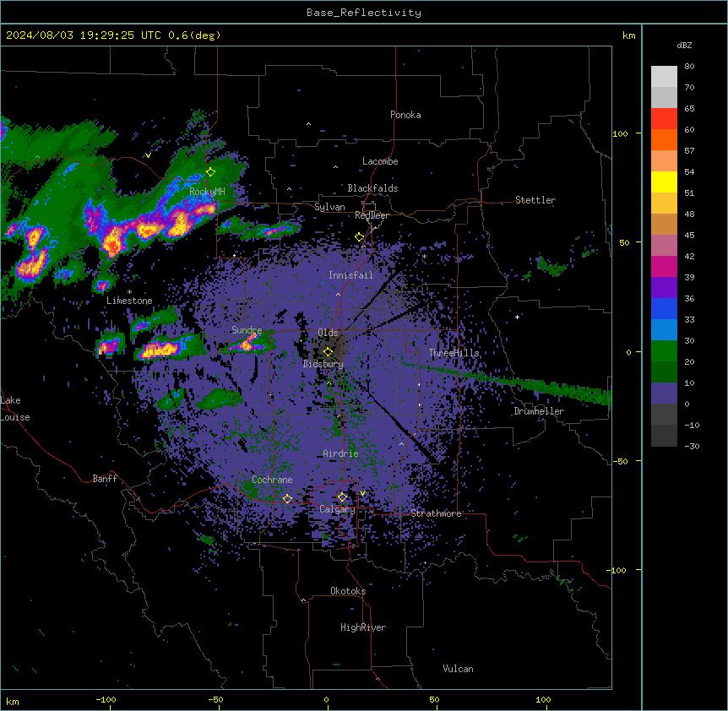Image resolution: width=728 pixels, height=711 pixels.
Task: Click the Banff label
Action: 105,479
